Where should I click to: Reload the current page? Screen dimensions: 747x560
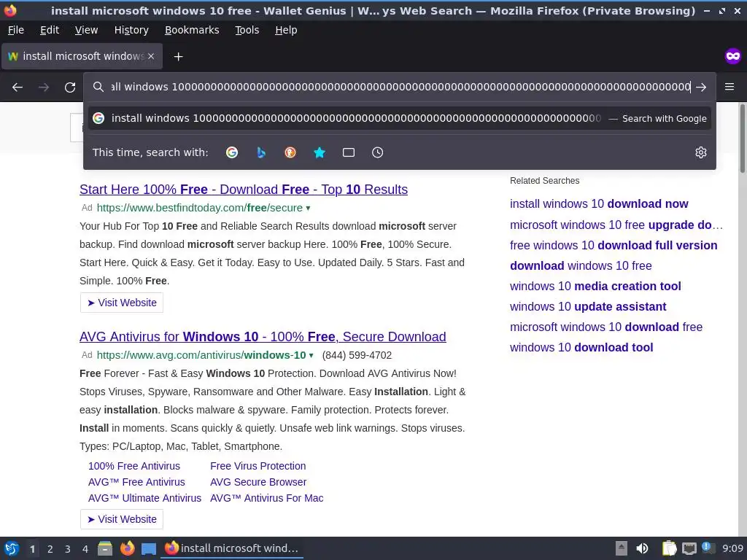click(70, 87)
